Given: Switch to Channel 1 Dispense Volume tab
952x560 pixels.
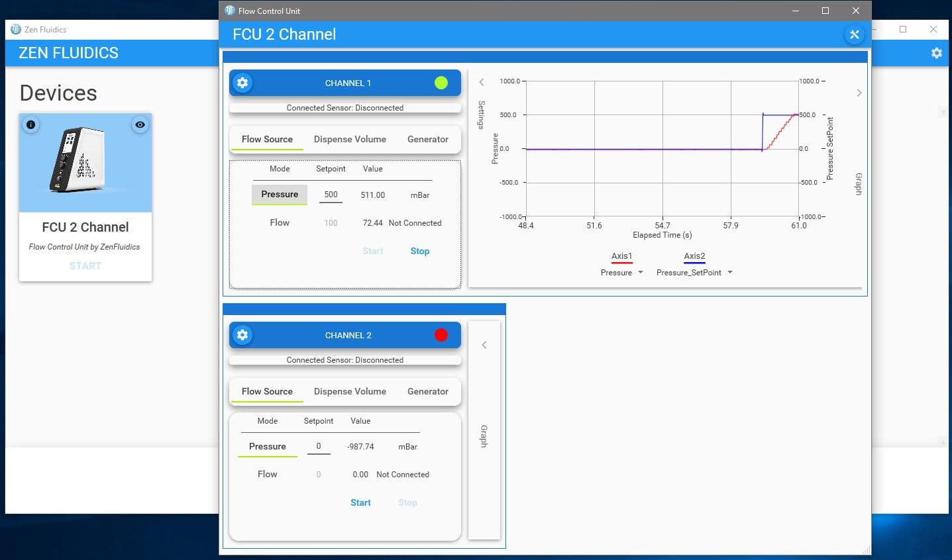Looking at the screenshot, I should coord(350,139).
